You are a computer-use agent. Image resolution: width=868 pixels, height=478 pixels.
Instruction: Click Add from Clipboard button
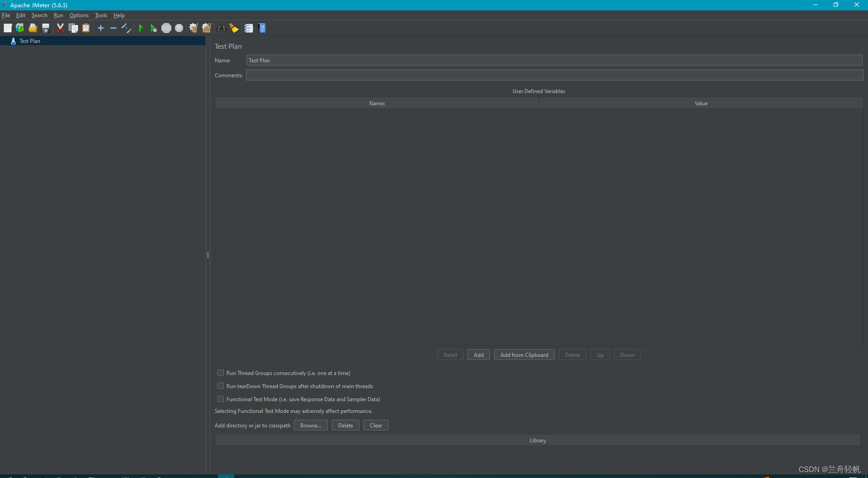click(524, 355)
